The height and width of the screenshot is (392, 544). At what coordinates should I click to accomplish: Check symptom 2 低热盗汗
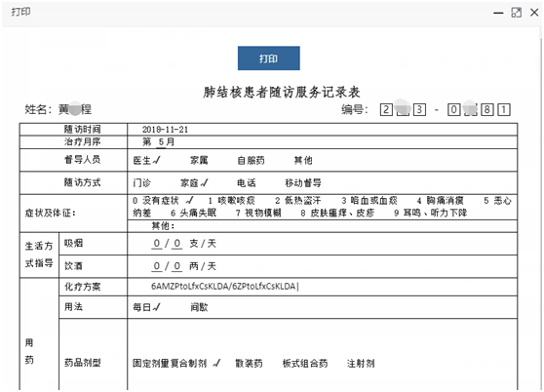coord(298,201)
